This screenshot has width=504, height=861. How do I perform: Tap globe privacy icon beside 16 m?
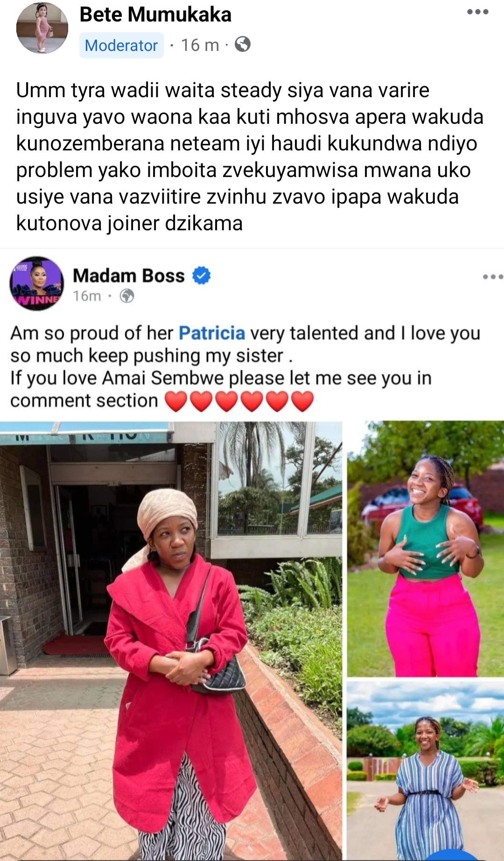coord(243,44)
